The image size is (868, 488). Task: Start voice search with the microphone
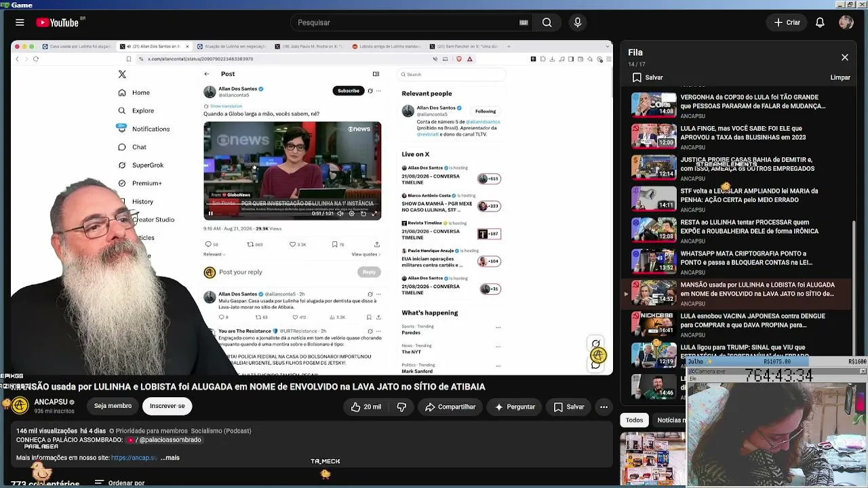578,22
